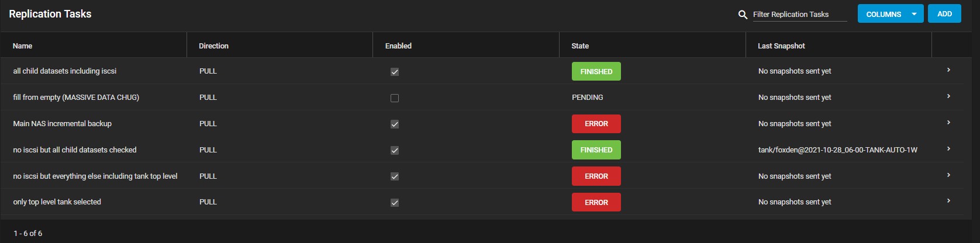Uncheck Enabled for Main NAS incremental backup
This screenshot has height=243, width=980.
pos(395,124)
